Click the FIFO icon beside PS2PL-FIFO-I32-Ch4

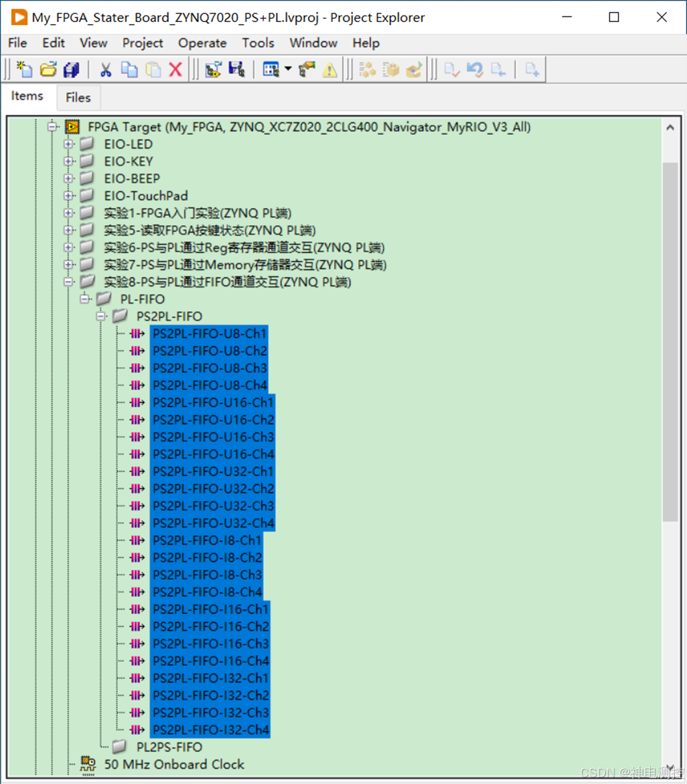tap(137, 730)
